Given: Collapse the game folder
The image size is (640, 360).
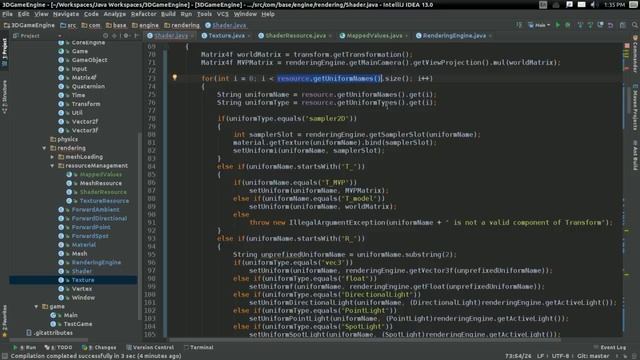Looking at the screenshot, I should [36, 307].
